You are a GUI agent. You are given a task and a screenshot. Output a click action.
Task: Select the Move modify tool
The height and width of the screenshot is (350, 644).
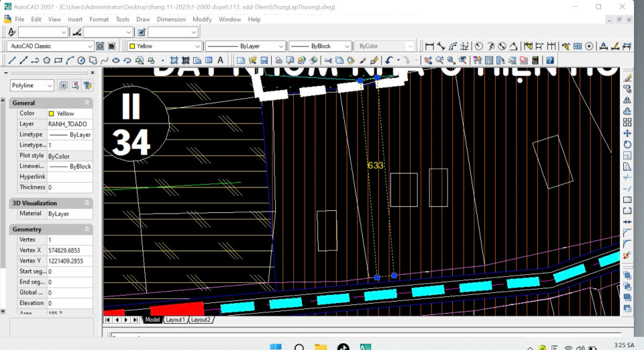[627, 133]
